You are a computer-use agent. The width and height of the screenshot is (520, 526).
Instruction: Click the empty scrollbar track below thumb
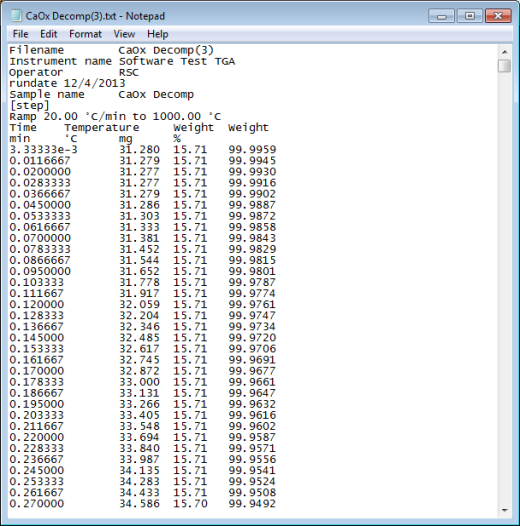pos(505,288)
